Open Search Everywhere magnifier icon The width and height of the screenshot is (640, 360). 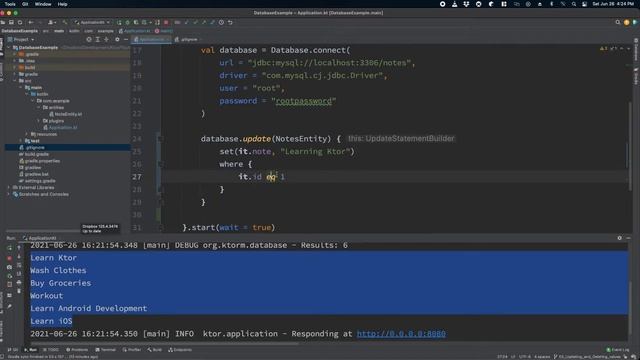coord(618,22)
